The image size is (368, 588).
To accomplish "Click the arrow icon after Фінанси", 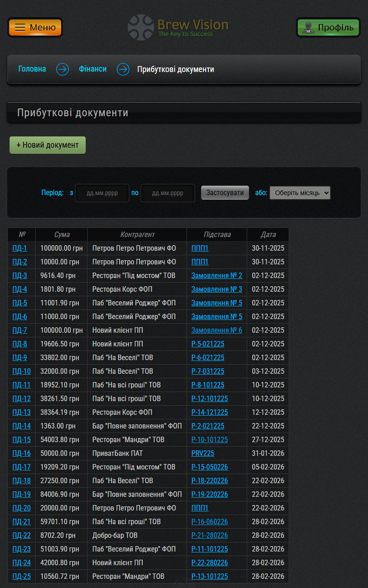I will point(123,69).
